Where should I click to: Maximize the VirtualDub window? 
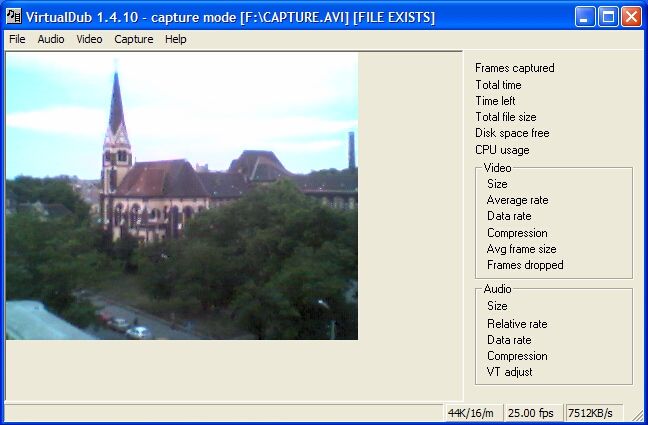tap(608, 17)
